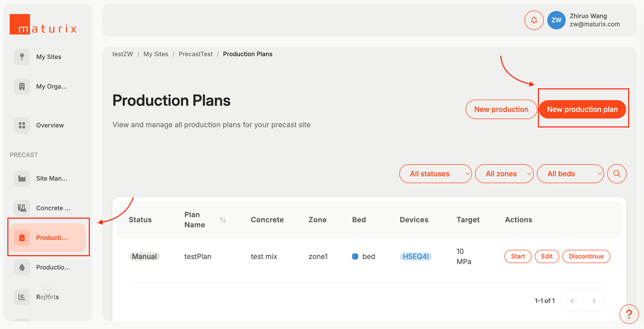Click the notification bell icon
Viewport: 644px width, 329px height.
point(534,20)
